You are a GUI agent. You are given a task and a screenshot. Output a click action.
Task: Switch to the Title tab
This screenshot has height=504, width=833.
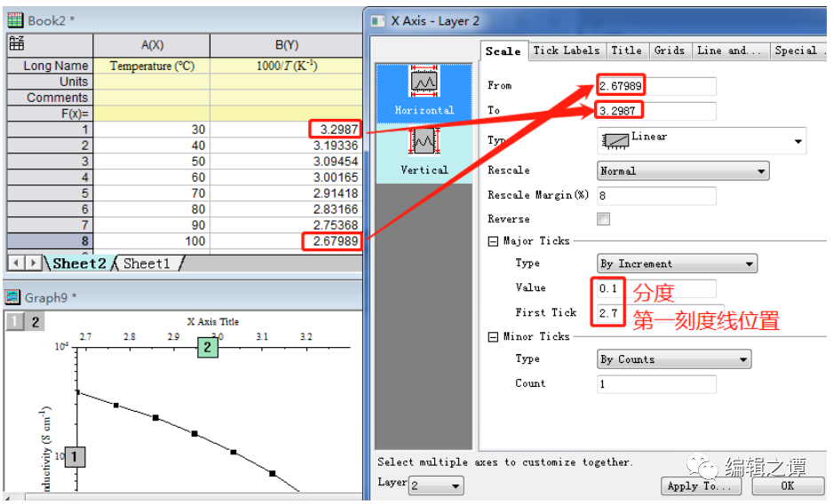click(626, 51)
